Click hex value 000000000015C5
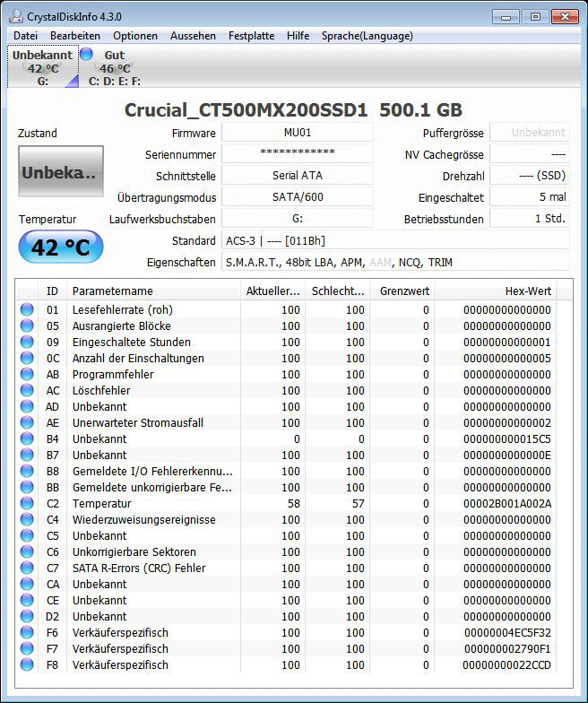 pyautogui.click(x=507, y=439)
